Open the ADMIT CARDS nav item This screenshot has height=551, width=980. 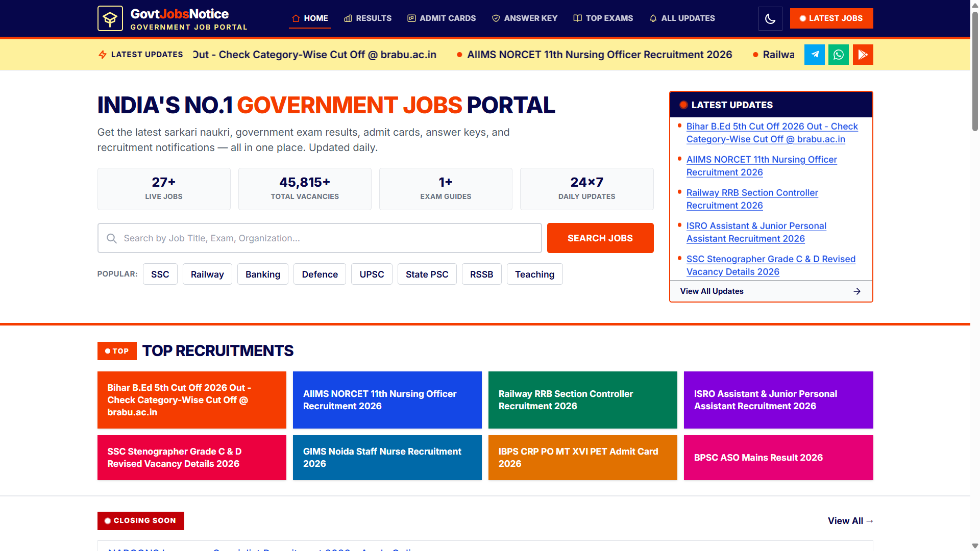(442, 18)
